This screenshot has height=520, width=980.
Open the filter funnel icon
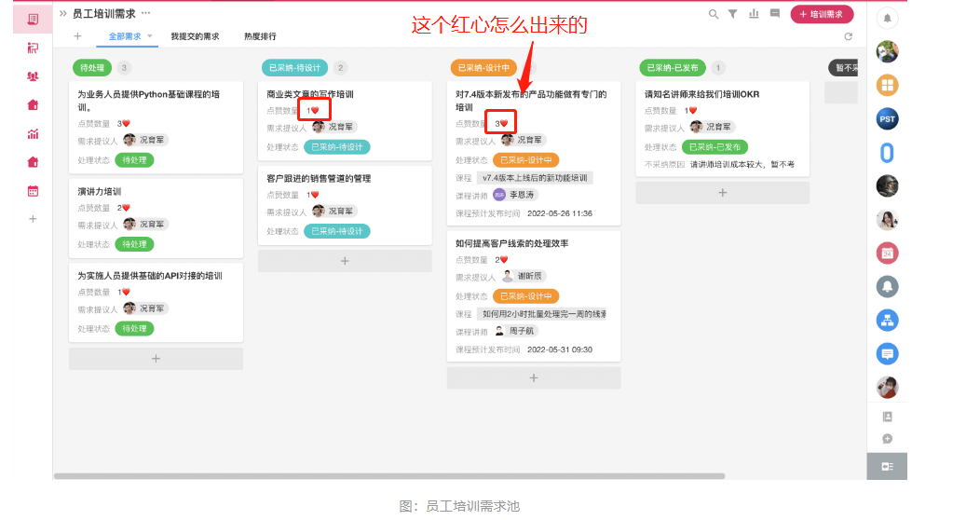[732, 14]
